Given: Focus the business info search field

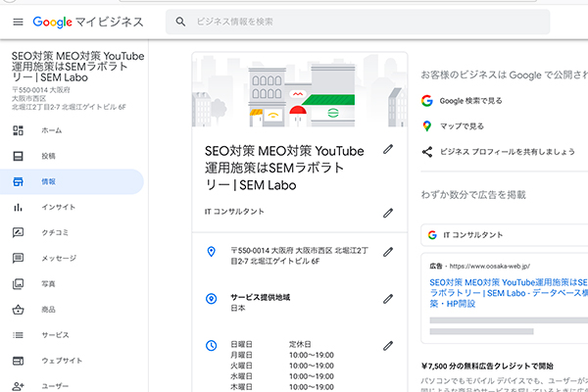Looking at the screenshot, I should (358, 22).
